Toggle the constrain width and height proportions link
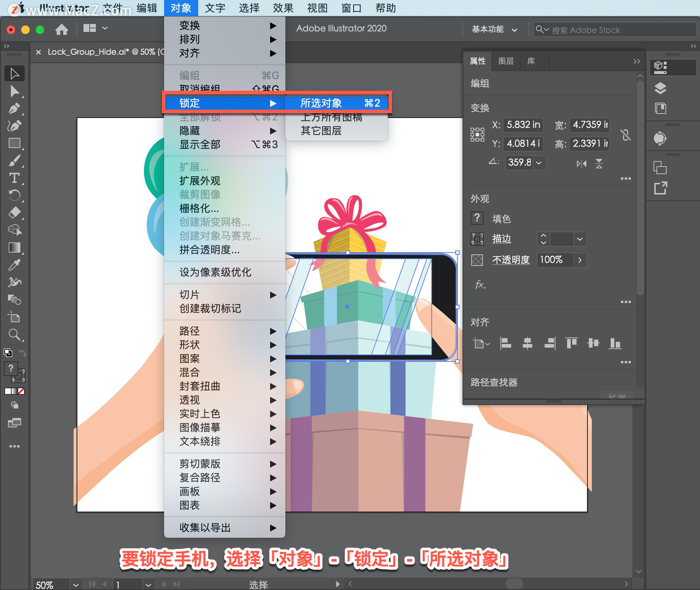This screenshot has width=700, height=590. tap(626, 135)
